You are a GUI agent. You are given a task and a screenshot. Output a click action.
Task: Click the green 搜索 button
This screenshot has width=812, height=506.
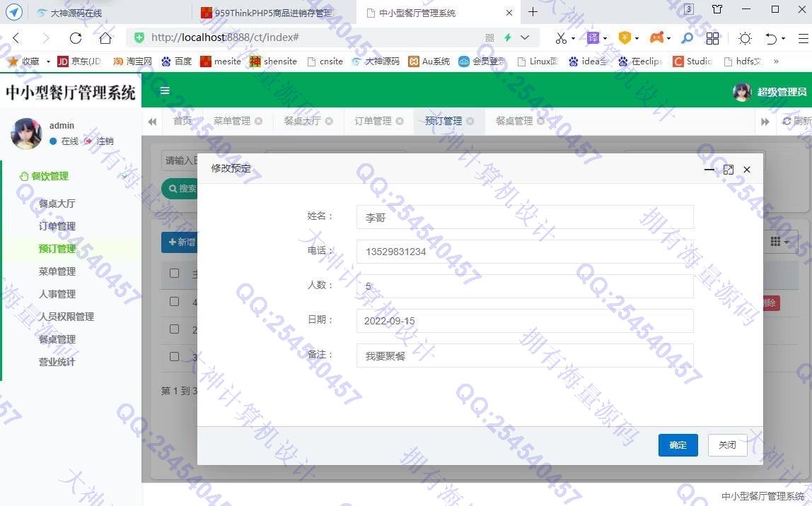coord(181,189)
